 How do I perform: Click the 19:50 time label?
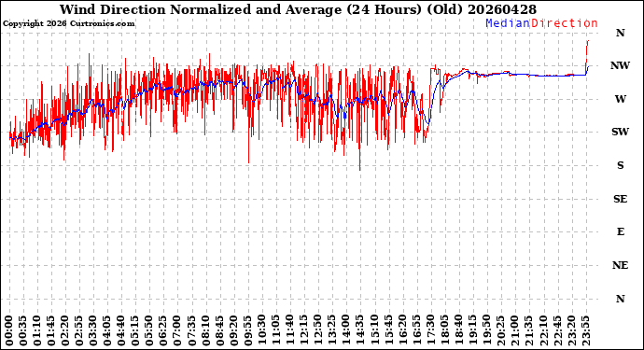[486, 330]
